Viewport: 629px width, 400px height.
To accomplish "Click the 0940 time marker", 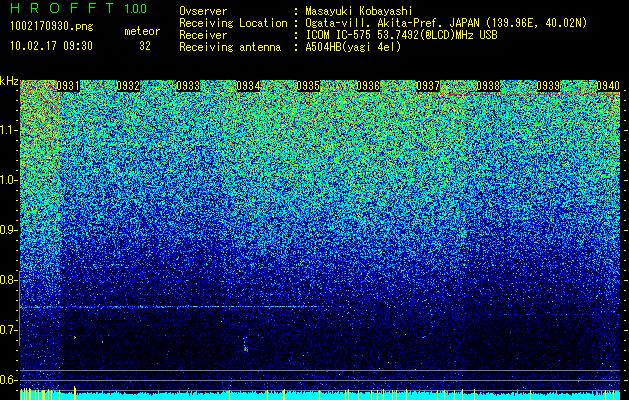I will pyautogui.click(x=608, y=86).
